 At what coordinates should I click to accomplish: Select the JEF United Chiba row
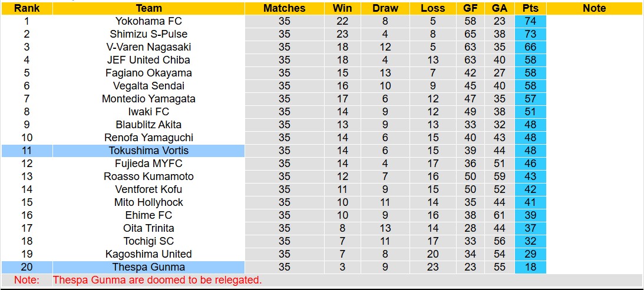click(148, 60)
